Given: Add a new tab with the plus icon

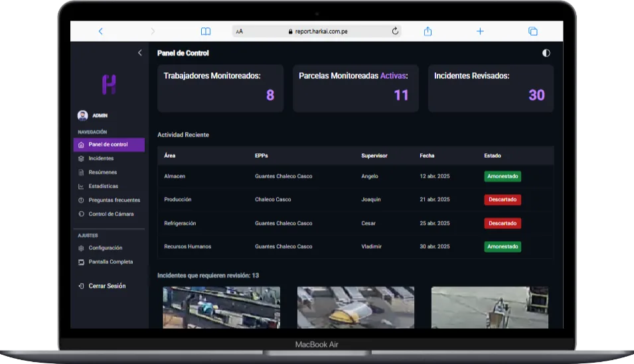Looking at the screenshot, I should click(480, 31).
